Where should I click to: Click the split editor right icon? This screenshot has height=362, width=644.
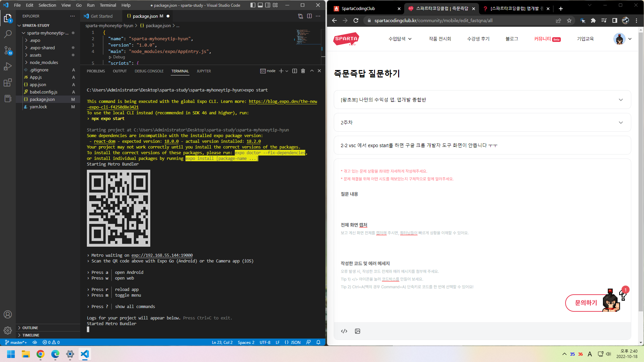point(309,16)
